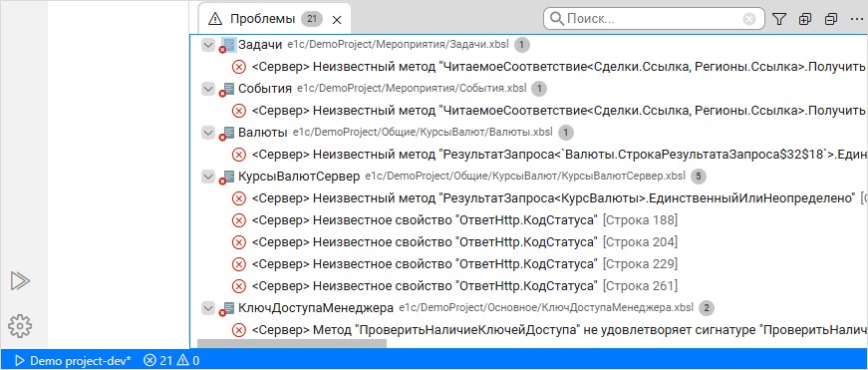Image resolution: width=868 pixels, height=370 pixels.
Task: Expand all problems tree nodes
Action: click(805, 19)
